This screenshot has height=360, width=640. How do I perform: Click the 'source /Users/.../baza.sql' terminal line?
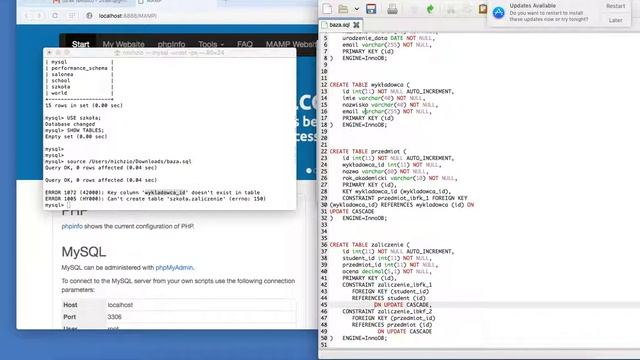(118, 161)
